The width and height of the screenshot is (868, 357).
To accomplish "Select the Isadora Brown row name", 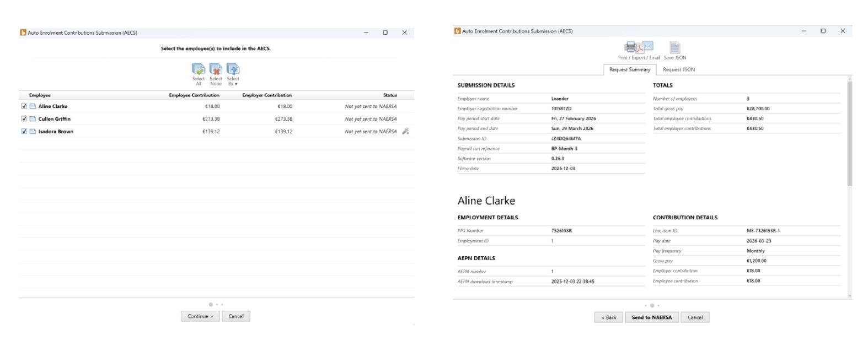I will tap(56, 132).
